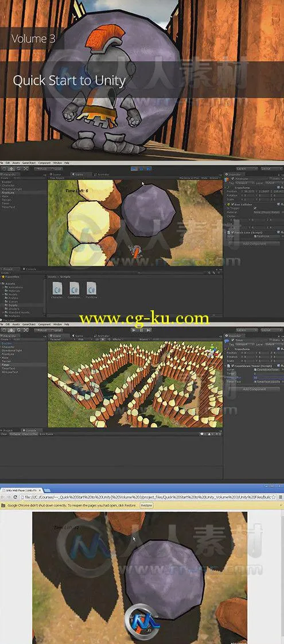Expand the Standard Assets folder

(18, 313)
